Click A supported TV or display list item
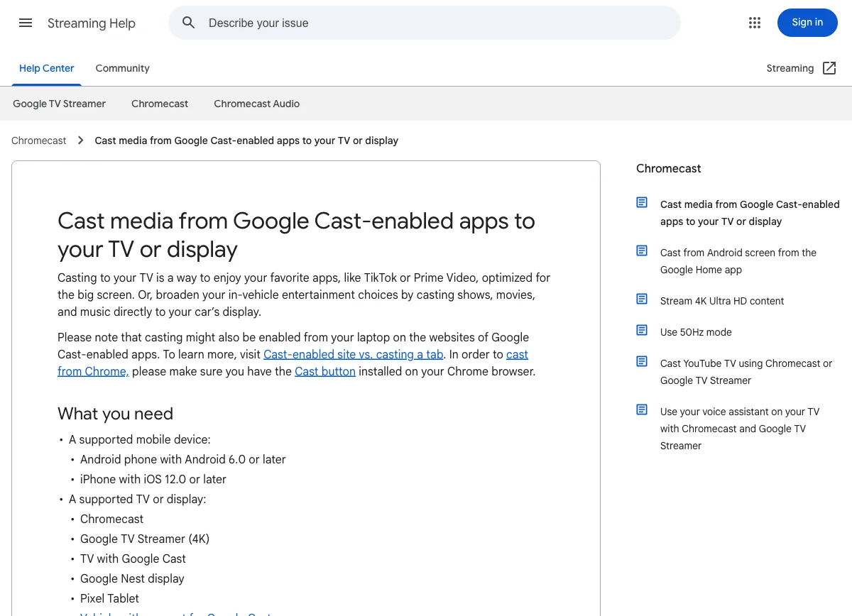 point(138,499)
